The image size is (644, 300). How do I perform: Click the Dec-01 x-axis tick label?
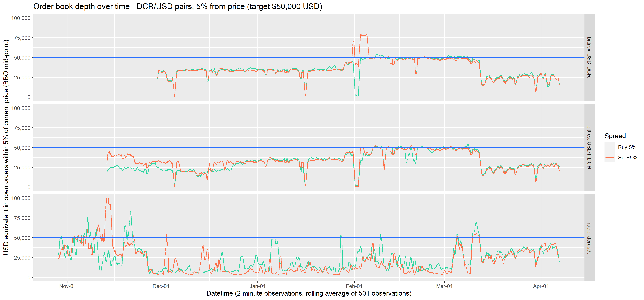click(x=161, y=286)
